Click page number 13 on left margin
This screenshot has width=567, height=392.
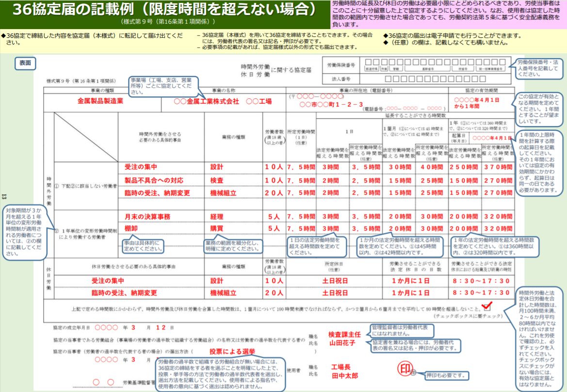(4, 197)
